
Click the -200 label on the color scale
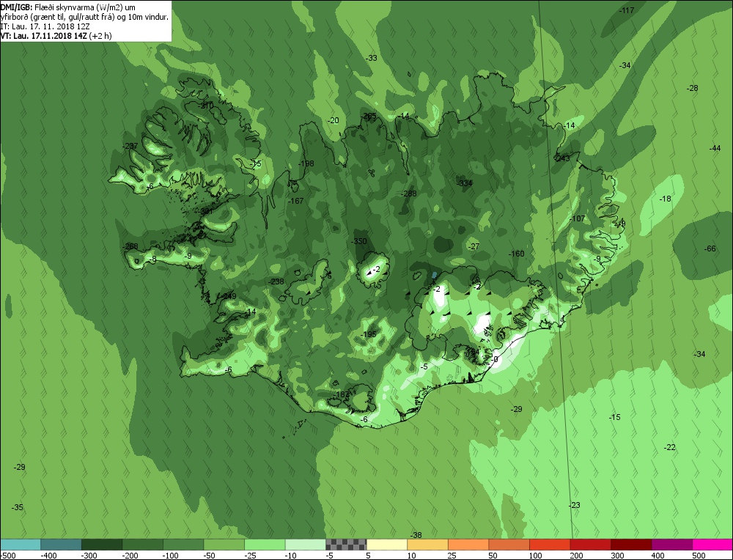click(x=129, y=556)
